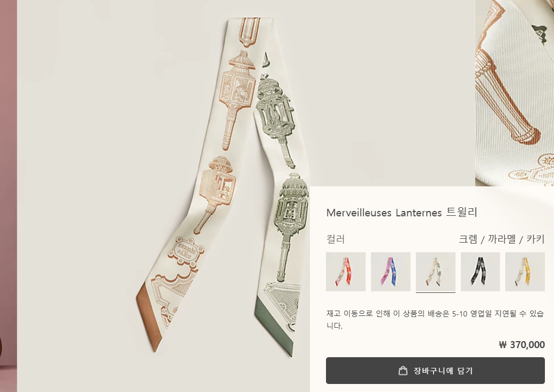View the close-up fabric detail image
The height and width of the screenshot is (392, 554).
pyautogui.click(x=515, y=93)
